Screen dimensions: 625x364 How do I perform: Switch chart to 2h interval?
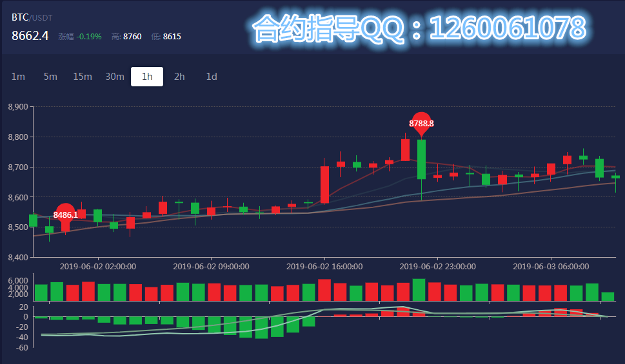179,77
